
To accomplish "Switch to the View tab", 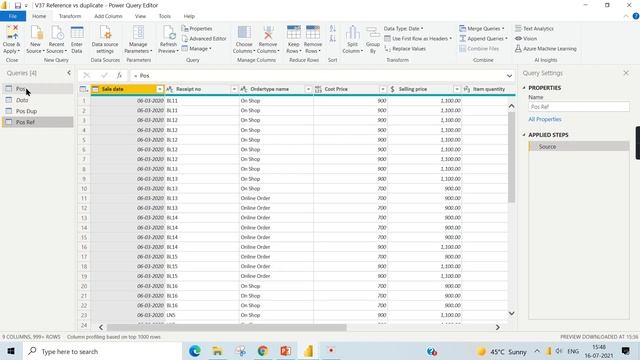I will click(x=140, y=16).
